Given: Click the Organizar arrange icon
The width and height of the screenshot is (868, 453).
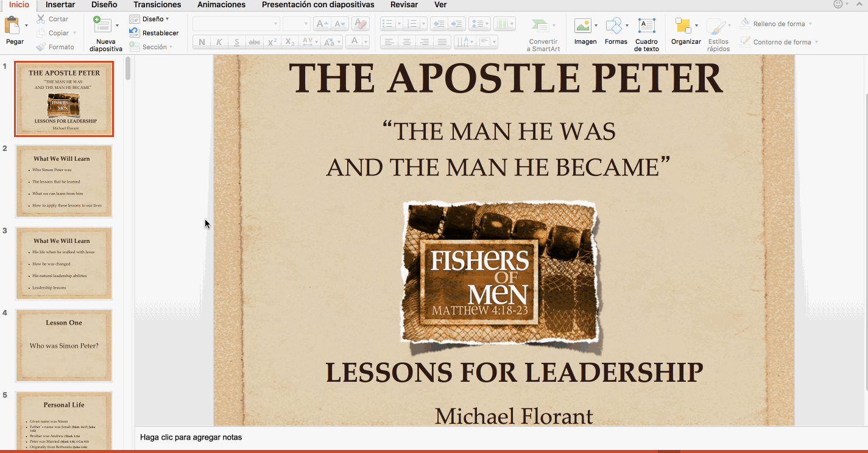Looking at the screenshot, I should [683, 26].
